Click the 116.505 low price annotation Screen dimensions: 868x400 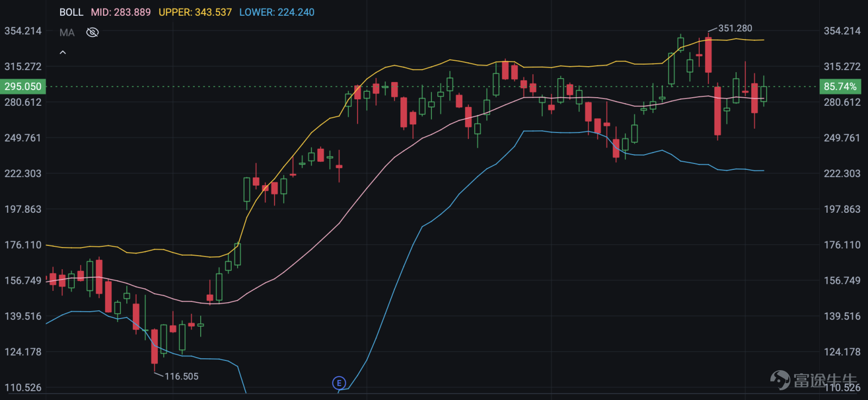point(182,376)
